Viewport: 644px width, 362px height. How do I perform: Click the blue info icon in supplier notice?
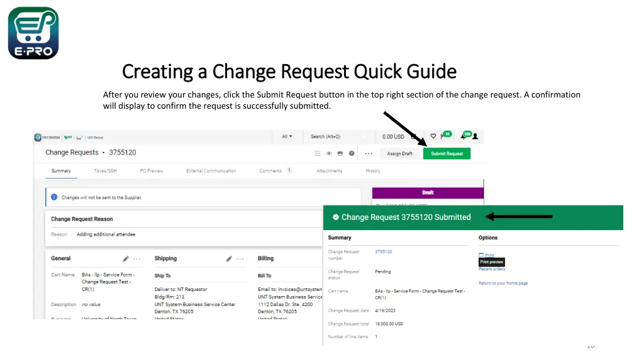point(54,197)
